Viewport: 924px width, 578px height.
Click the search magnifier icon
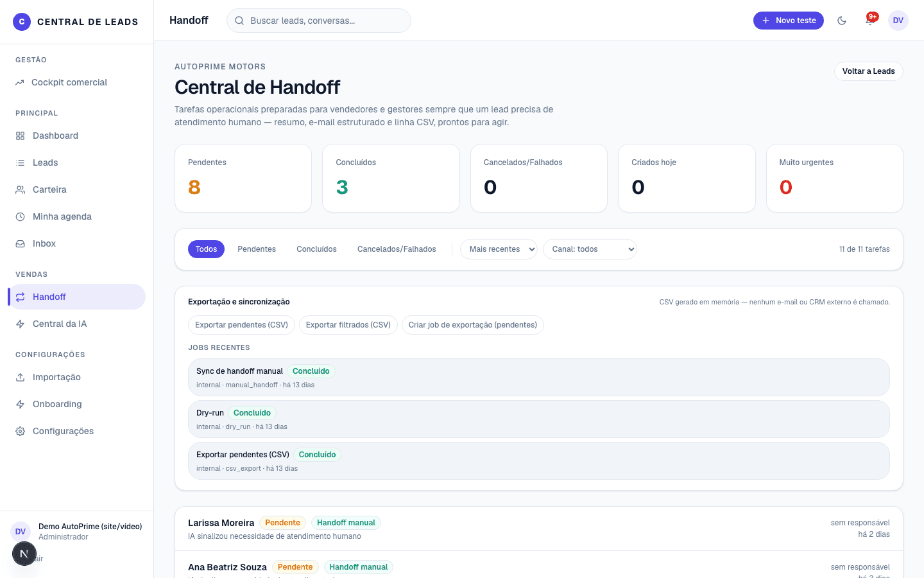pos(239,21)
